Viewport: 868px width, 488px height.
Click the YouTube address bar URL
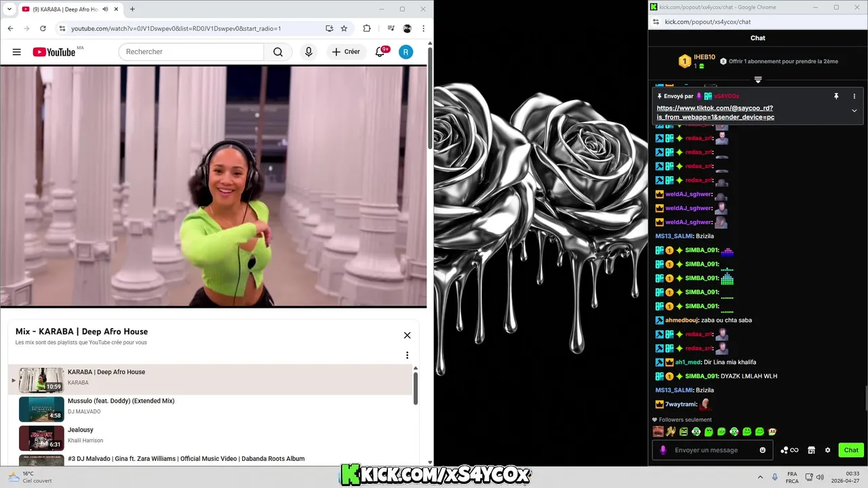(176, 28)
